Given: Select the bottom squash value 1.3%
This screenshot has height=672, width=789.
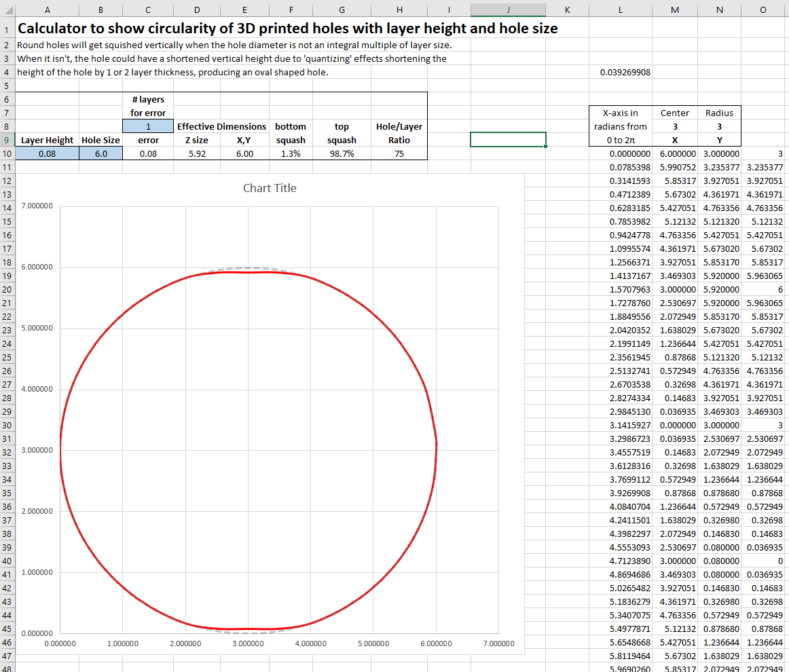Looking at the screenshot, I should pyautogui.click(x=291, y=153).
